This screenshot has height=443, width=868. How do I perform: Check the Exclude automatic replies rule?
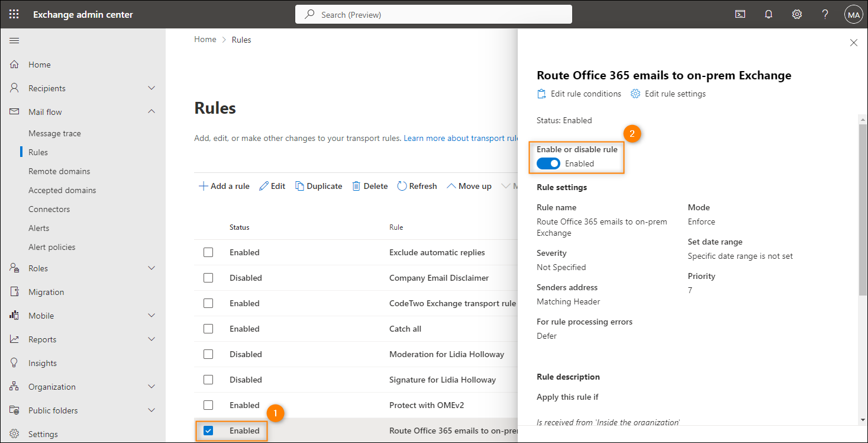coord(208,252)
